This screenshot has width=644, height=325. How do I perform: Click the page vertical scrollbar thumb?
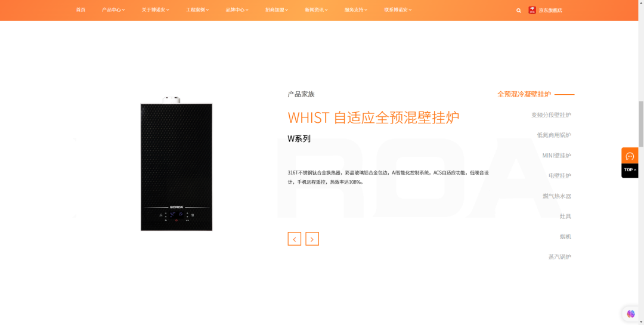(x=641, y=122)
